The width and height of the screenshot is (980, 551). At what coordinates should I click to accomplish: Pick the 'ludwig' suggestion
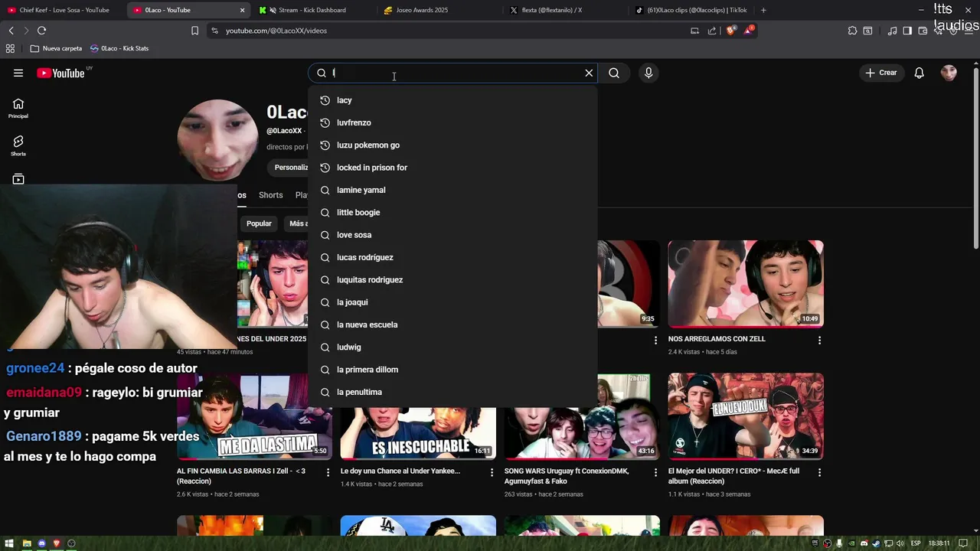tap(452, 347)
